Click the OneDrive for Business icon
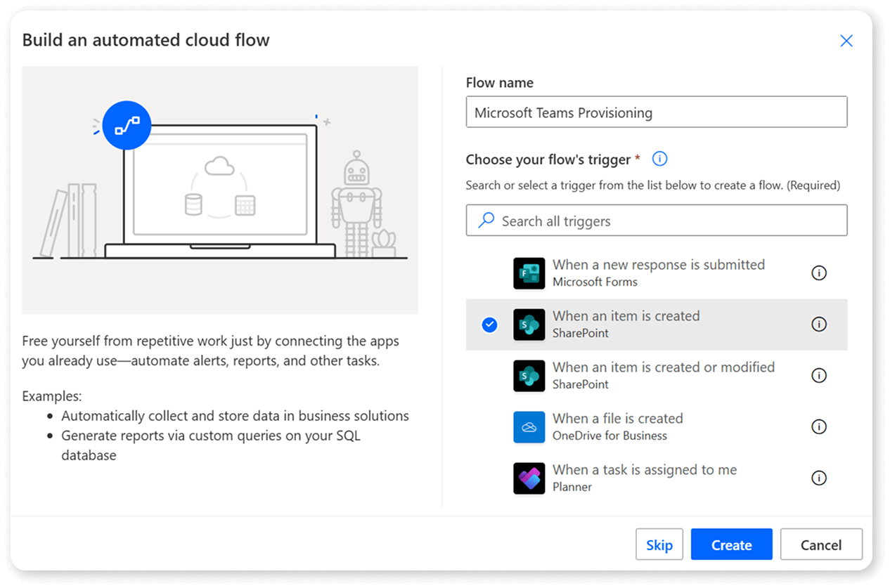890x588 pixels. [529, 427]
